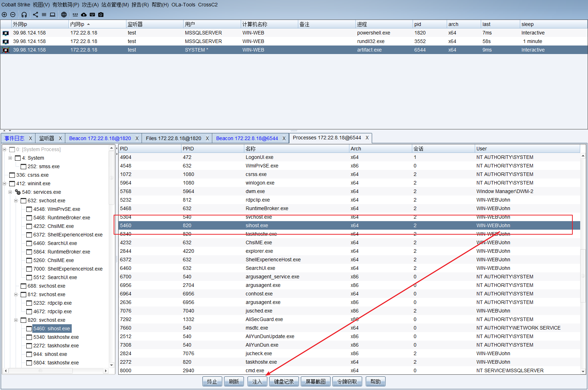This screenshot has height=390, width=588.
Task: Open listeners via headphones icon
Action: pyautogui.click(x=24, y=15)
